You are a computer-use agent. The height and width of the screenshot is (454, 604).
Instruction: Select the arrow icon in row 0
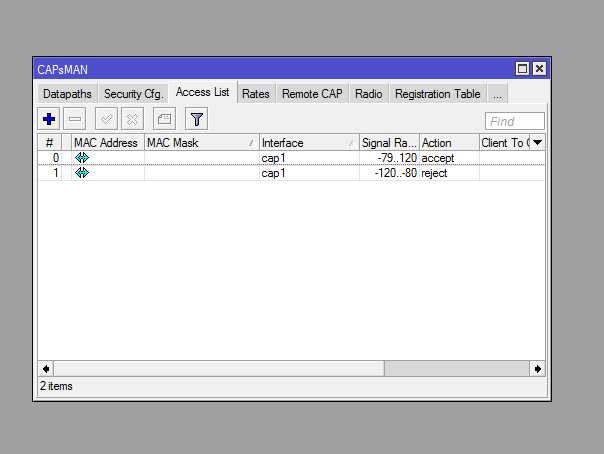82,157
